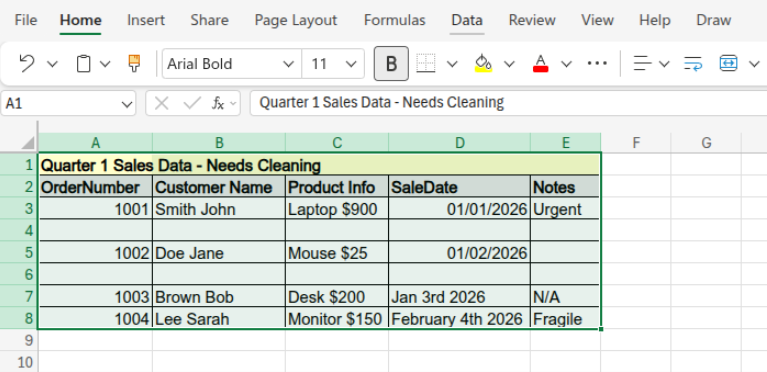Switch to the Home tab
Screen dimensions: 767x372
coord(81,20)
